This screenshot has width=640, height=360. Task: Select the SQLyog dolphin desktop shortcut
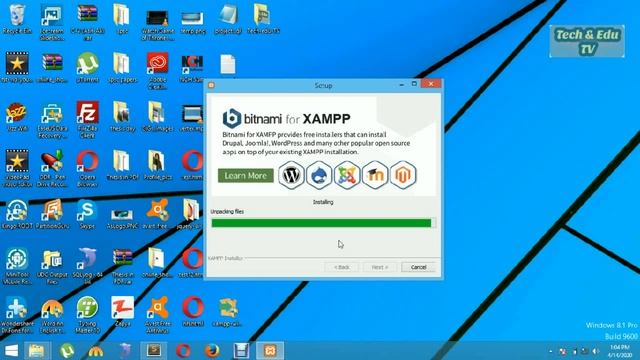tap(87, 266)
